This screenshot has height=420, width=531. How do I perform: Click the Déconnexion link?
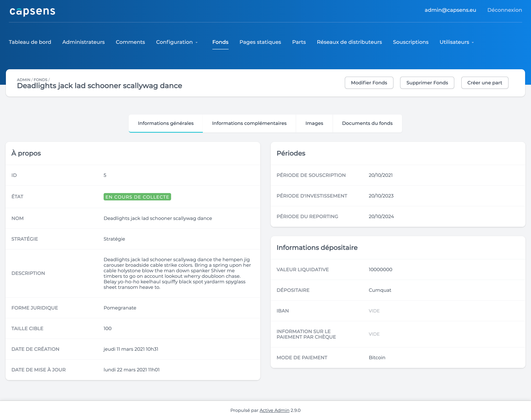click(x=504, y=10)
